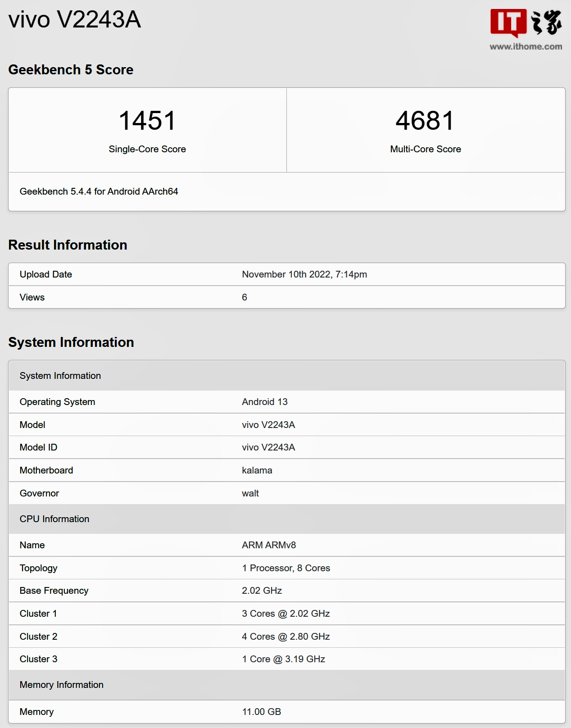Click the Multi-Core Score label
This screenshot has width=571, height=728.
(426, 149)
